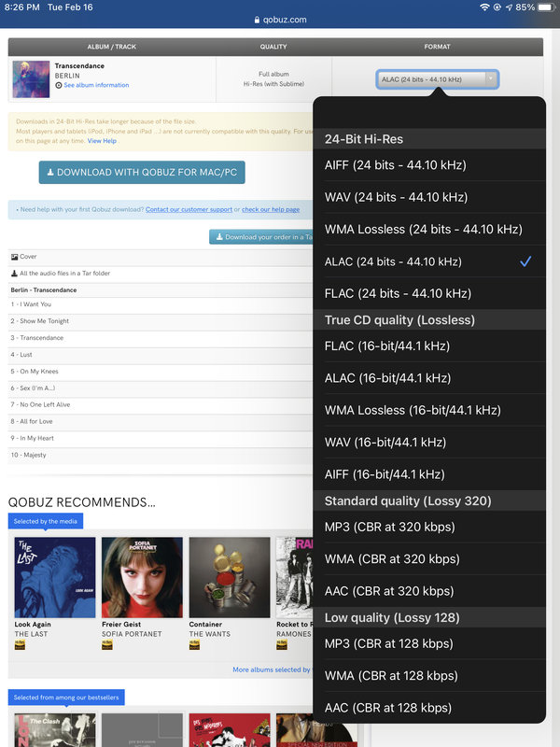Screen dimensions: 560x747
Task: Click Selected from among our bestsellers label
Action: [66, 698]
